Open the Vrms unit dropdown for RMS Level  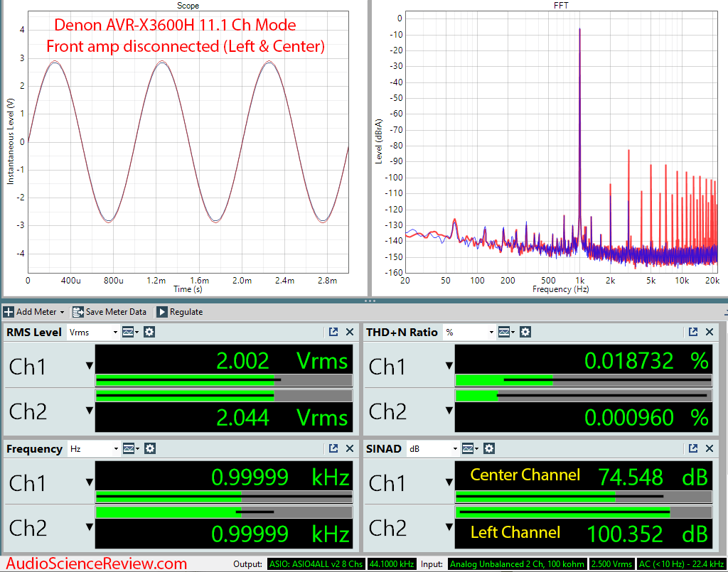[93, 332]
